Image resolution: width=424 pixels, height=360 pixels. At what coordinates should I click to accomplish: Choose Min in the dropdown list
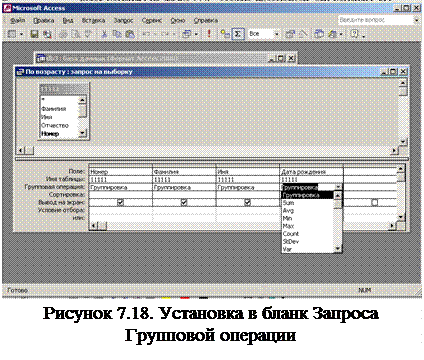point(307,218)
